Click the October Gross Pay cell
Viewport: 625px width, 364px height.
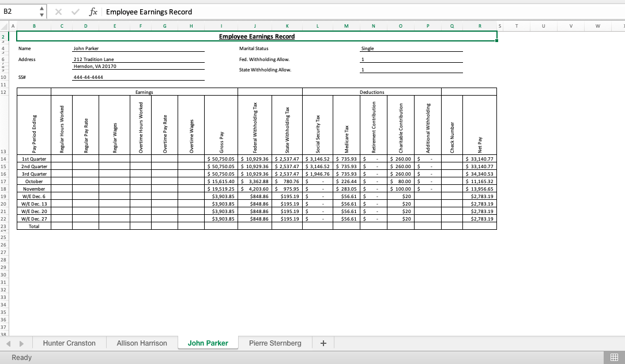[x=221, y=181]
